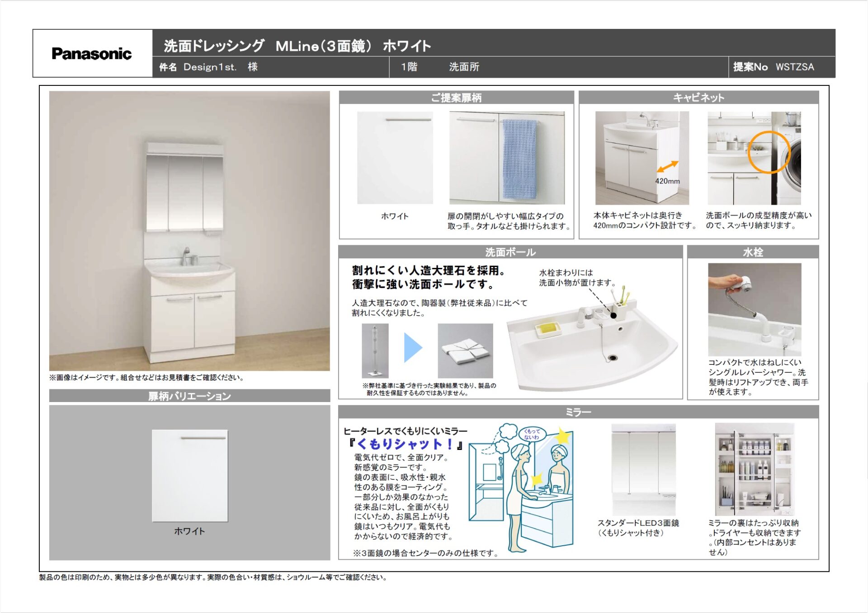Click the caption コンパクトで水はねしにくいシングルレバーシャワー

[758, 377]
